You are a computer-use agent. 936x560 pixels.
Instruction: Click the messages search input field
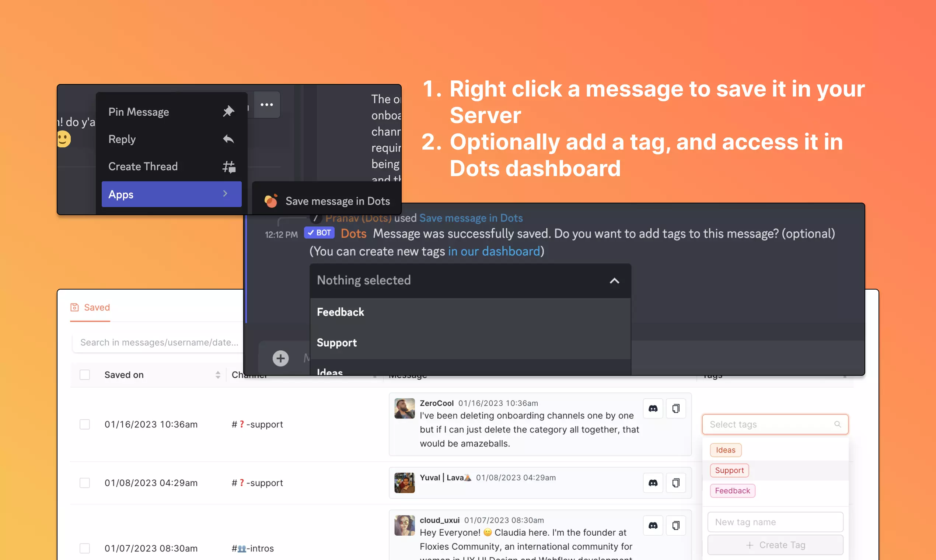click(x=158, y=342)
